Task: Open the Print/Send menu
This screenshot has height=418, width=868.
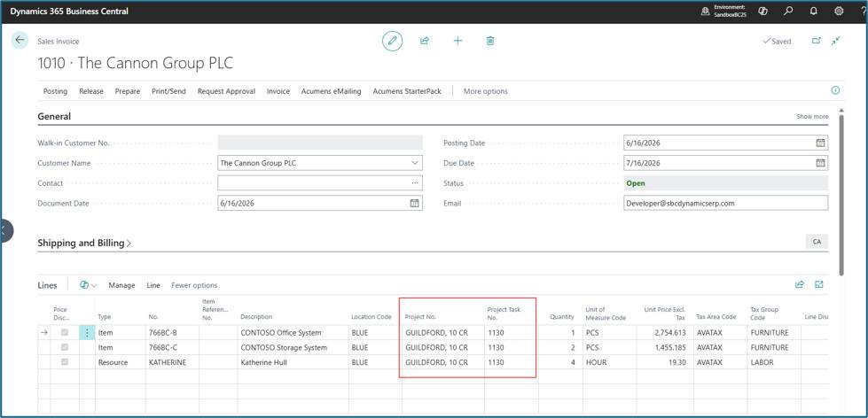Action: 168,91
